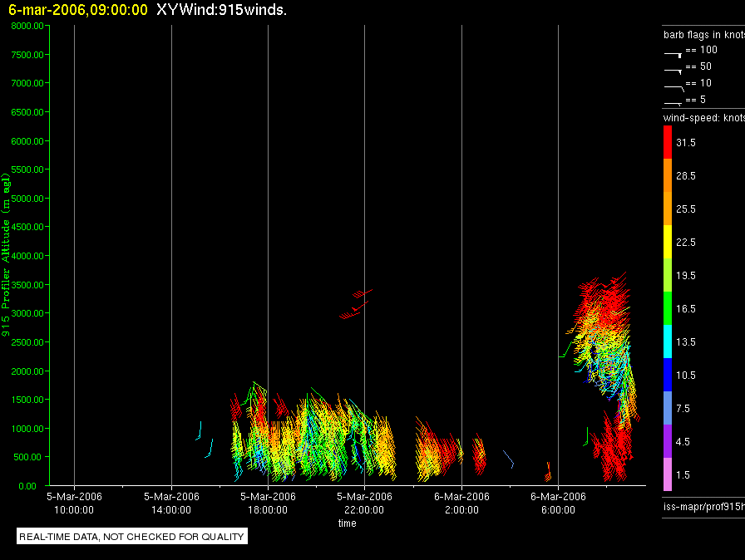Click the 5-Mar-2006 22:00:00 time label

coord(364,503)
